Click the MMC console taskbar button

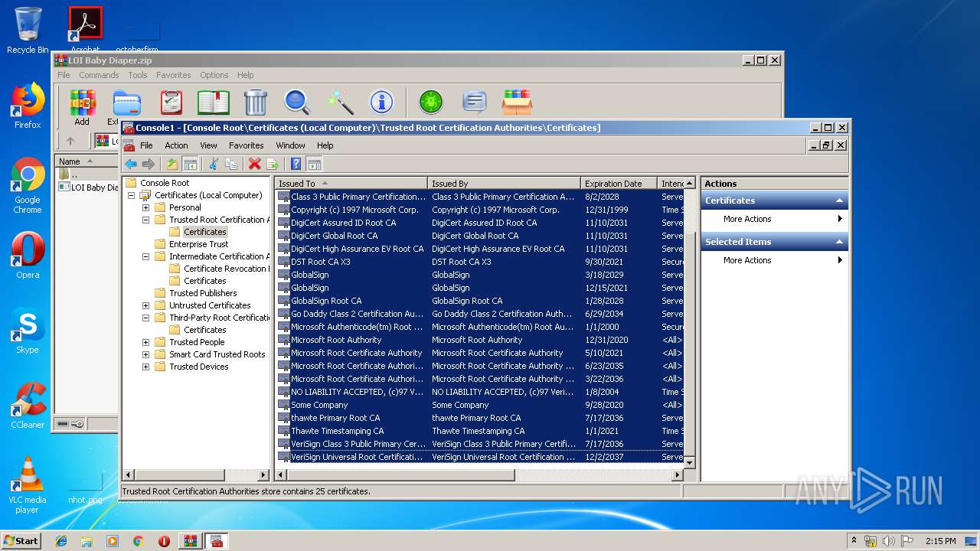tap(217, 541)
